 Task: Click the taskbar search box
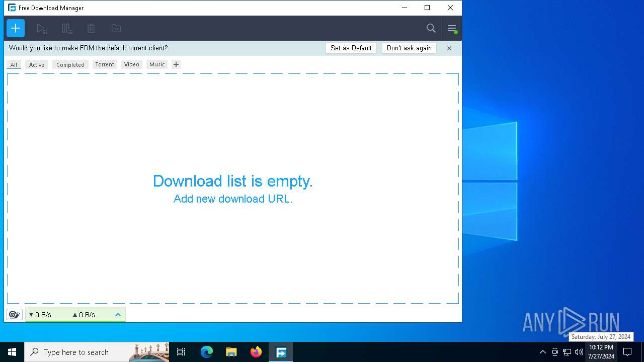point(97,352)
